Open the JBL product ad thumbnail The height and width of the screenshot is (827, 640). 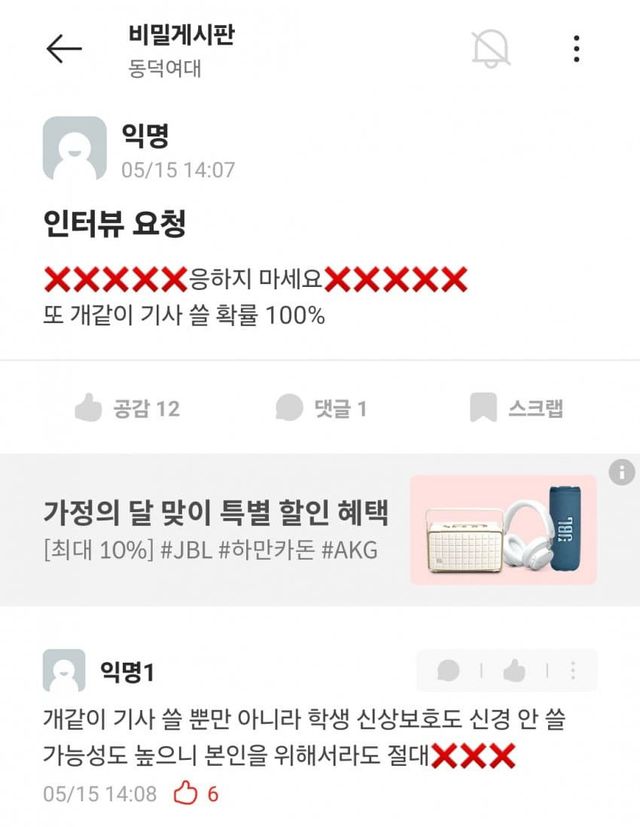[x=503, y=530]
